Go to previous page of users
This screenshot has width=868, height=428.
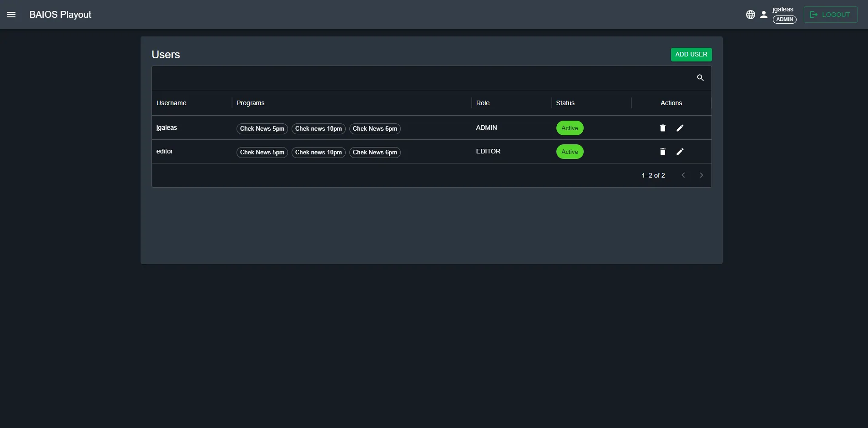(x=683, y=175)
